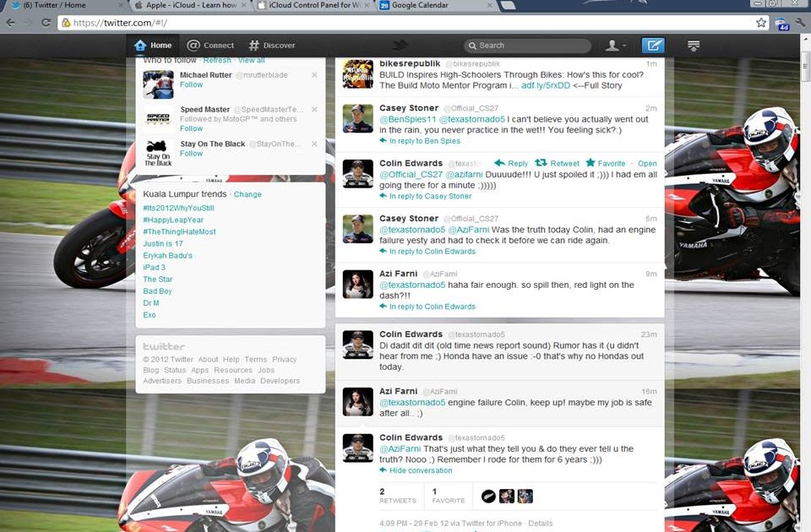Retweet Colin Edwards' Duuuude tweet
Image resolution: width=811 pixels, height=532 pixels.
click(557, 163)
